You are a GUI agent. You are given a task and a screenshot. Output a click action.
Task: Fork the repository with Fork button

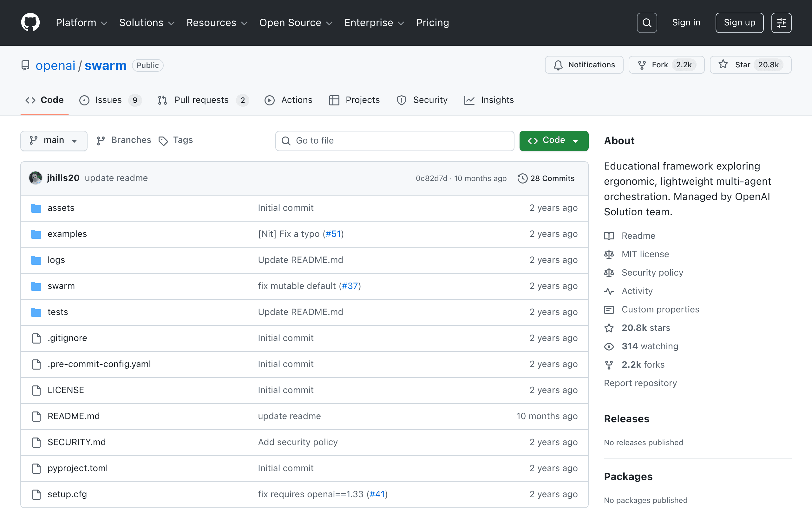click(x=666, y=65)
